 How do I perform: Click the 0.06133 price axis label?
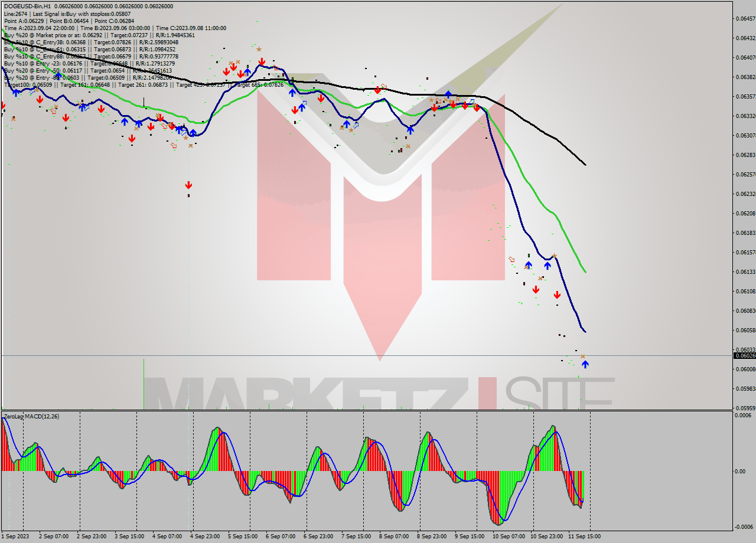click(x=746, y=271)
